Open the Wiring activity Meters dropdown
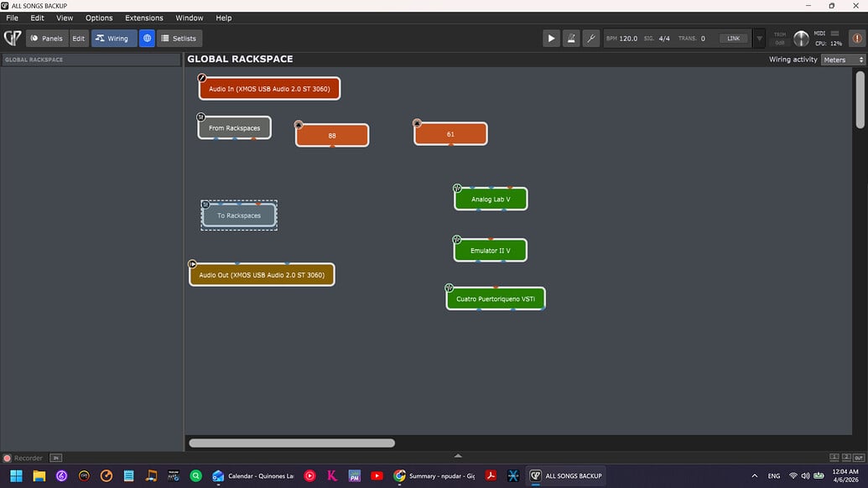This screenshot has height=488, width=868. point(843,60)
